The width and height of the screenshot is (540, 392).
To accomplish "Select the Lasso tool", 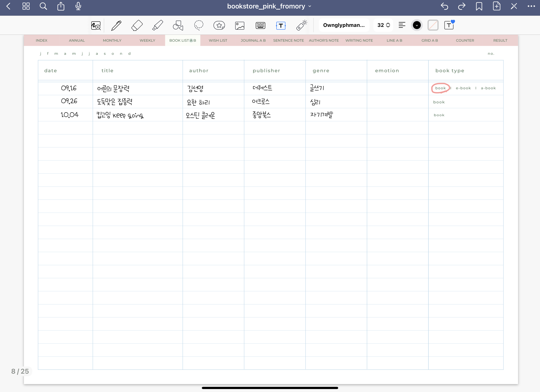I will 199,25.
